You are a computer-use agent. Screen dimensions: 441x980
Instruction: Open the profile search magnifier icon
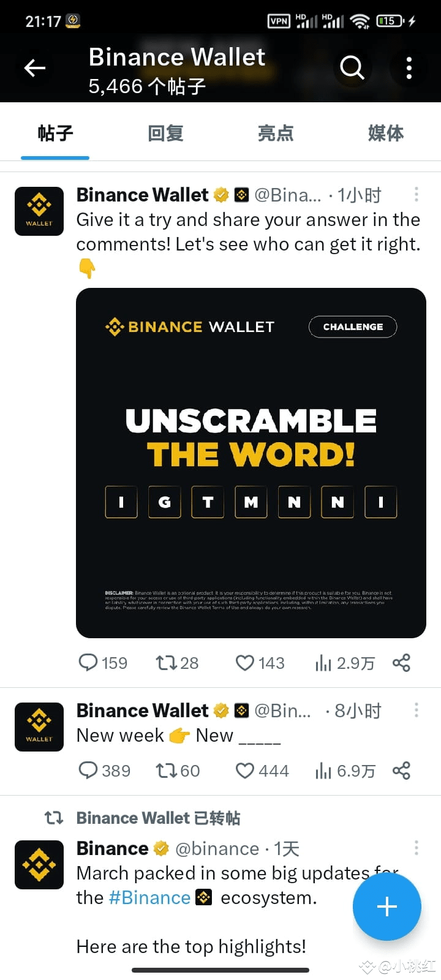(352, 67)
